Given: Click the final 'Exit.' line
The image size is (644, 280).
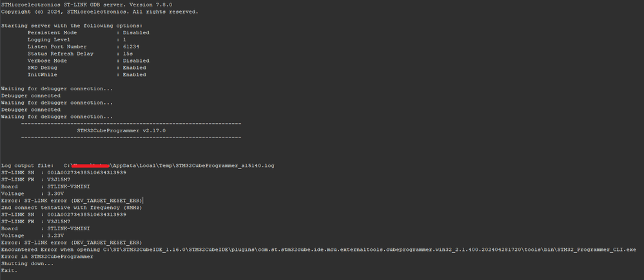Looking at the screenshot, I should (x=10, y=270).
